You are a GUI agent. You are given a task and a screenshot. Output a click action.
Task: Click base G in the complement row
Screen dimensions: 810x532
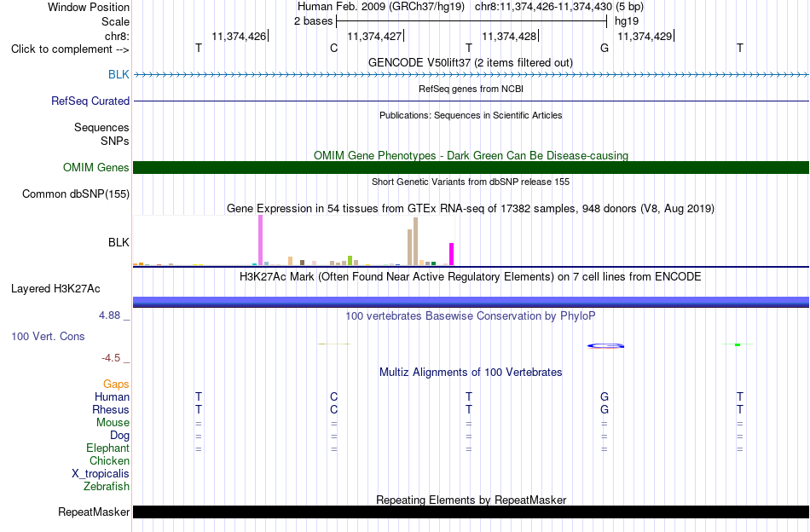tap(605, 48)
